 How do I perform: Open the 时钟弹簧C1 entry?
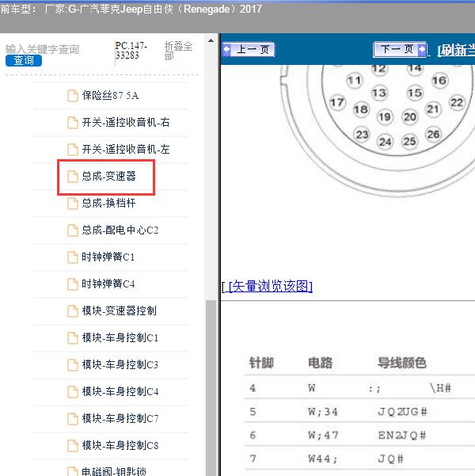point(108,257)
